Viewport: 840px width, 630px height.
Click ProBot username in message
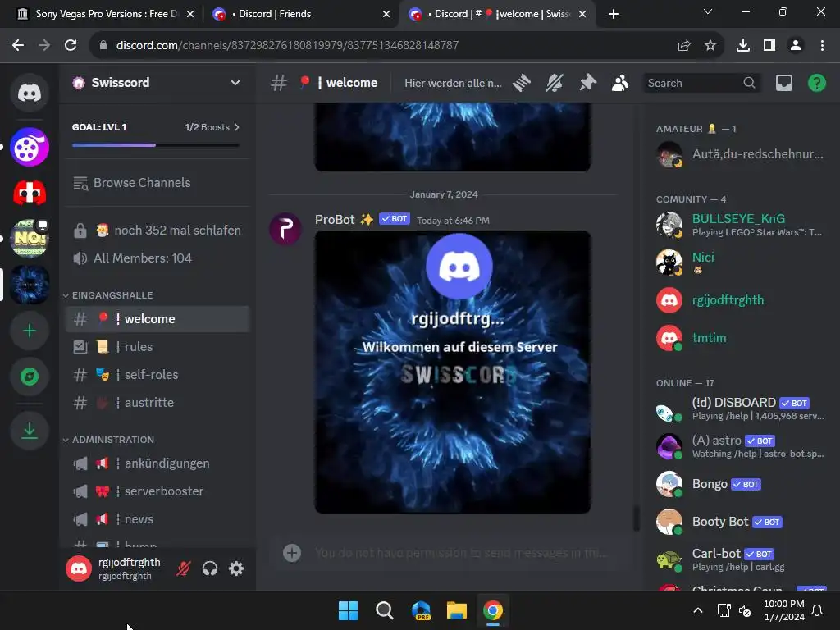point(335,220)
